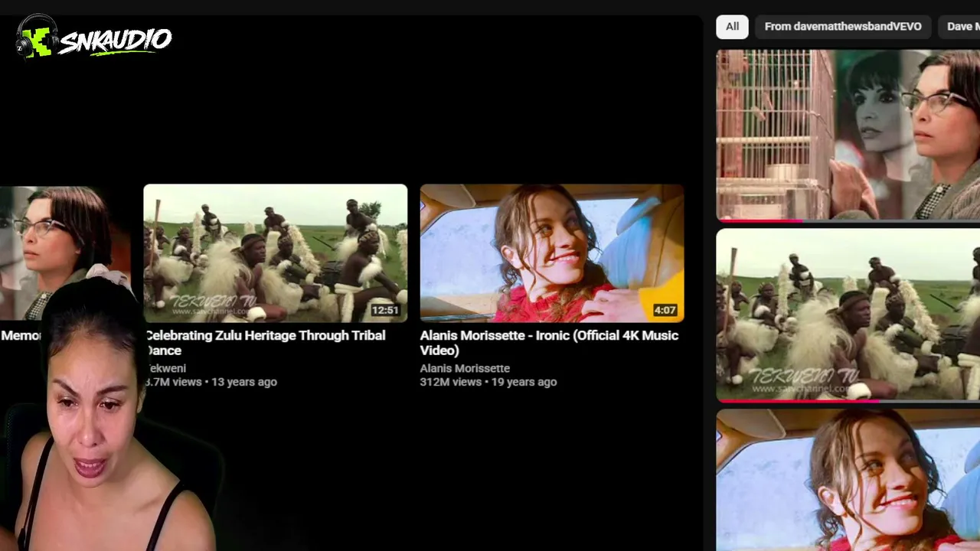Image resolution: width=980 pixels, height=551 pixels.
Task: Open the Zulu tribal dance thumbnail above its title
Action: click(x=276, y=253)
